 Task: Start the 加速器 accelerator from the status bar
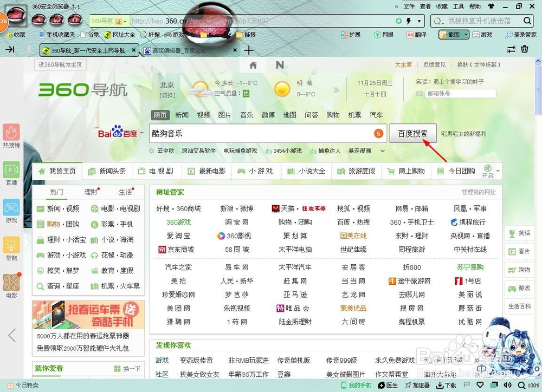tap(418, 385)
